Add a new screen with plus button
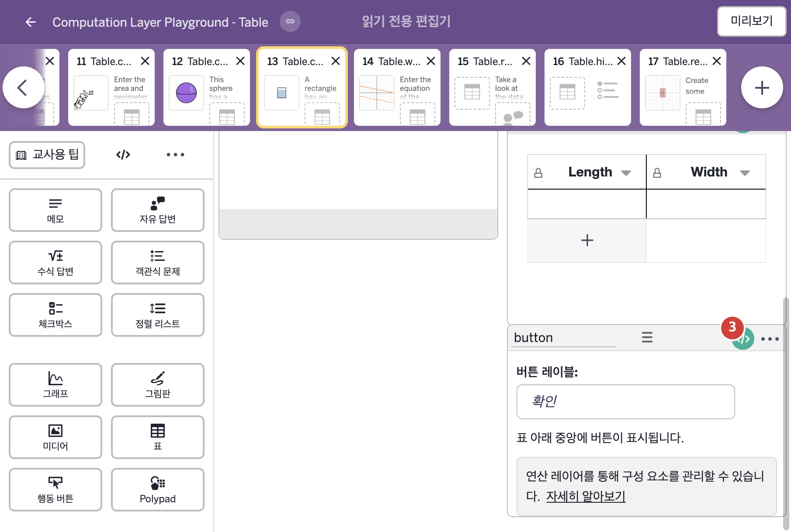The height and width of the screenshot is (532, 791). [762, 87]
